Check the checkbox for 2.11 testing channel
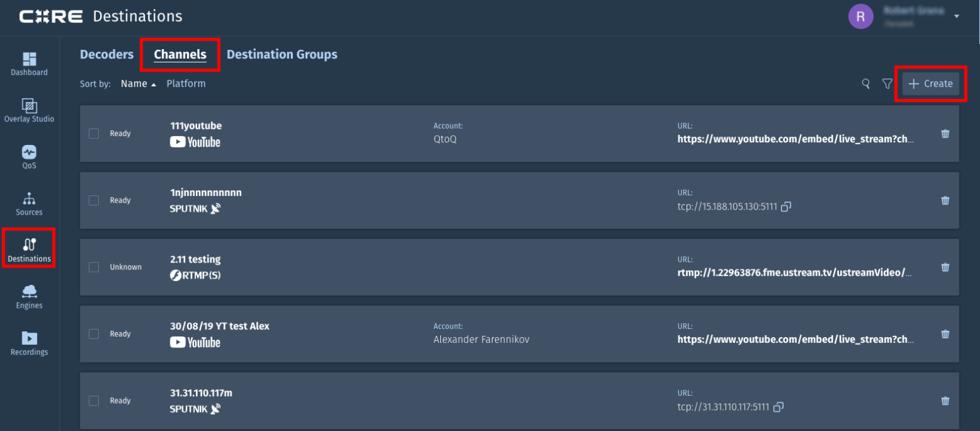This screenshot has height=431, width=980. coord(94,267)
